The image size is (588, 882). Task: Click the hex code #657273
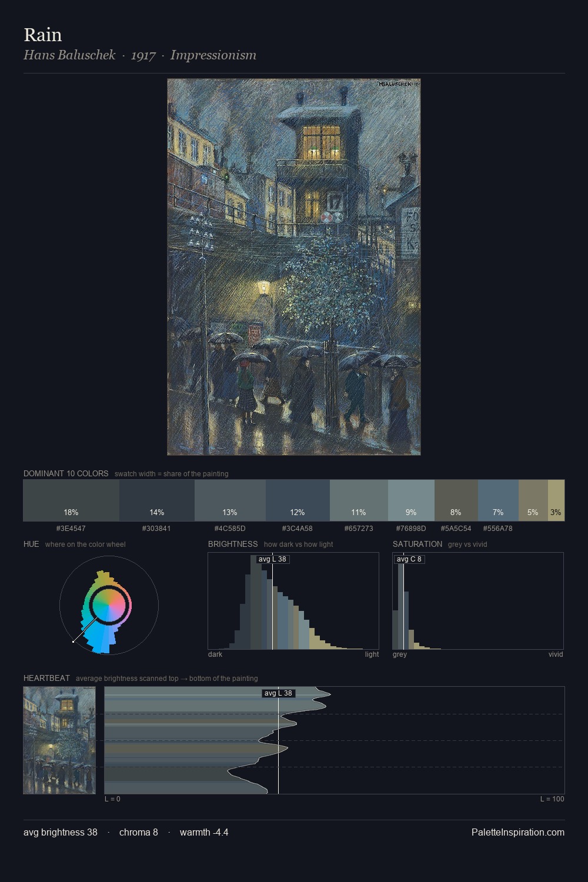[359, 528]
